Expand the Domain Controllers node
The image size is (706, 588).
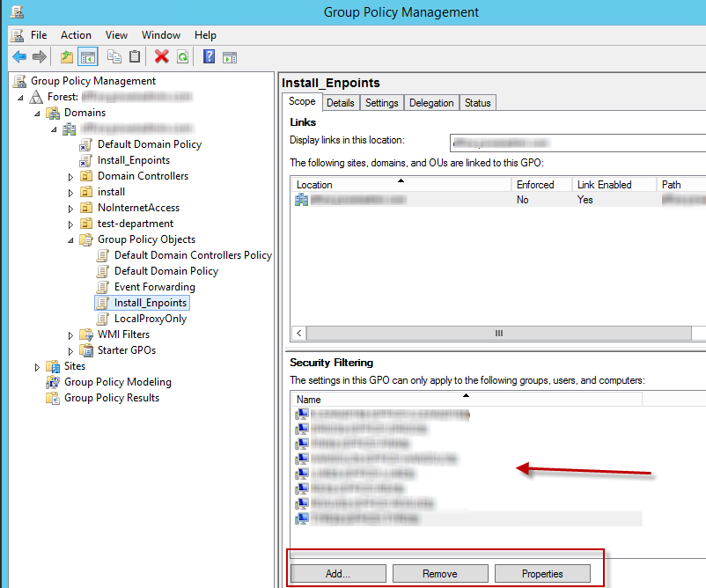pos(71,176)
